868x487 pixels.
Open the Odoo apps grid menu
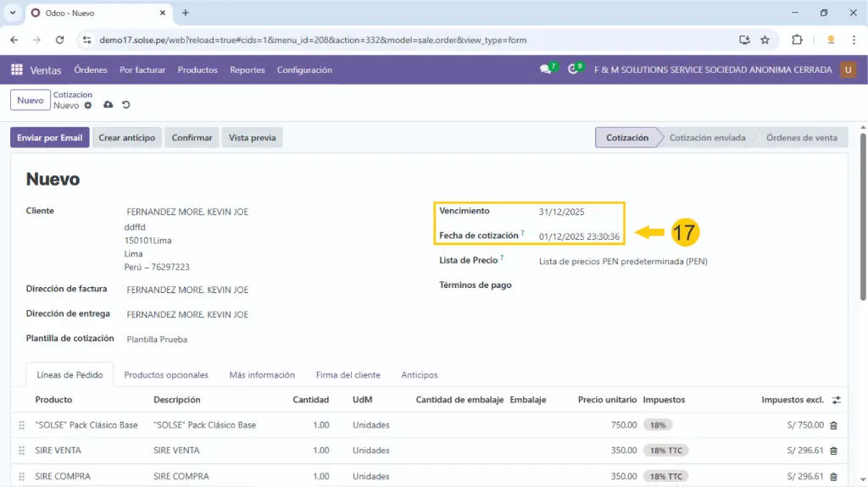tap(16, 70)
